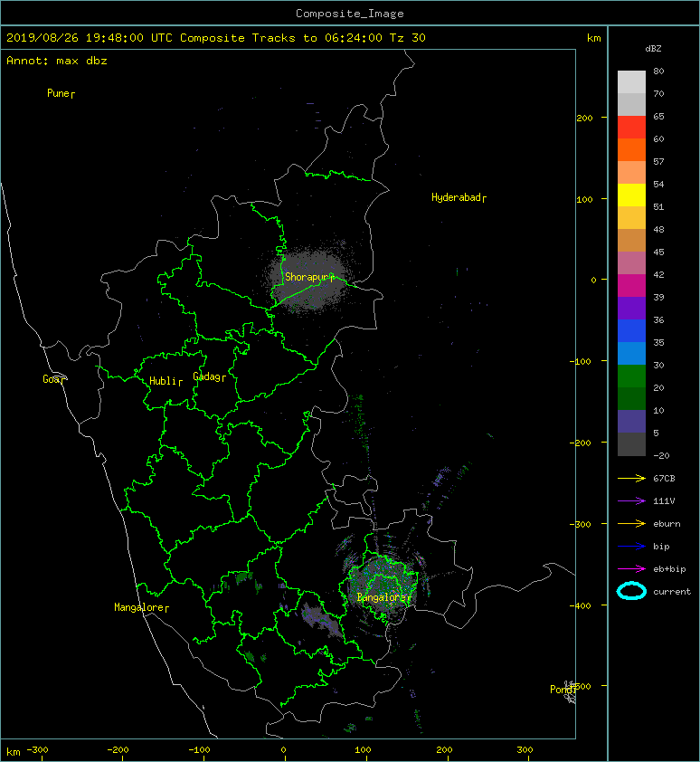The height and width of the screenshot is (762, 700).
Task: Click the blue 36 dBZ color swatch
Action: [631, 331]
